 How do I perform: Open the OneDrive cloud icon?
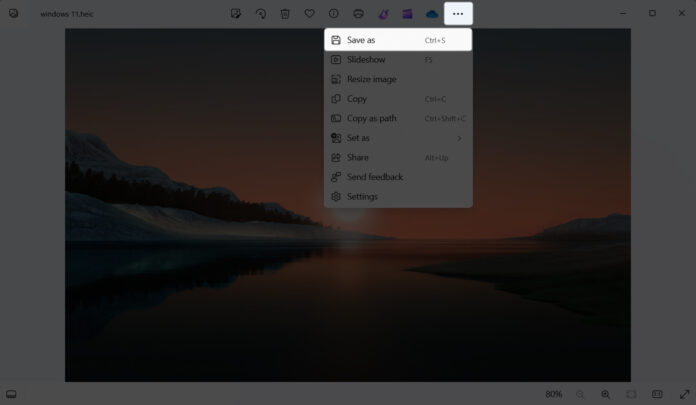tap(432, 14)
